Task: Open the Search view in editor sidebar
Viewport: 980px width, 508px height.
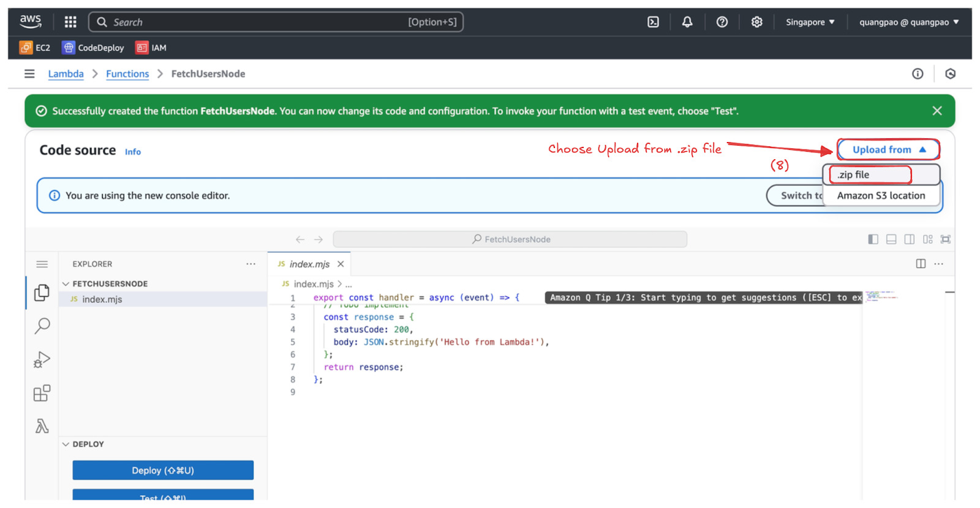Action: coord(42,326)
